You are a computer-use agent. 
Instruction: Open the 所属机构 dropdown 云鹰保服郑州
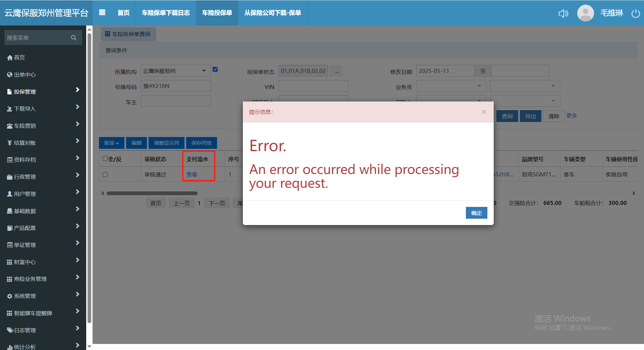176,71
